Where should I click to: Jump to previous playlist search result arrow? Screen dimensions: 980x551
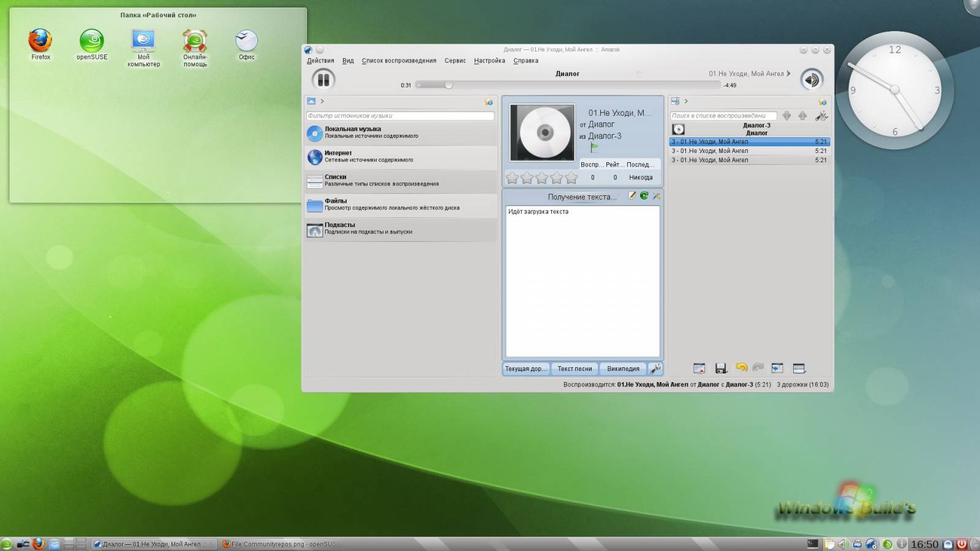(x=802, y=116)
